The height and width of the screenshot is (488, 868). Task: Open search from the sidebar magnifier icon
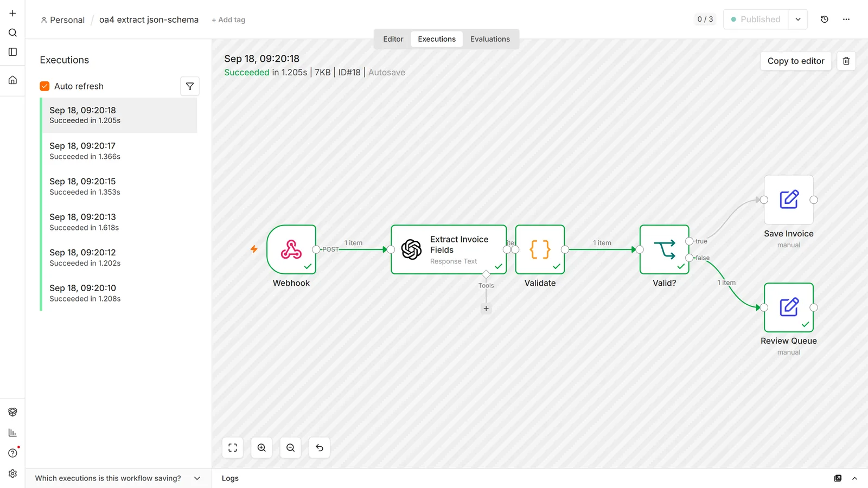(12, 33)
